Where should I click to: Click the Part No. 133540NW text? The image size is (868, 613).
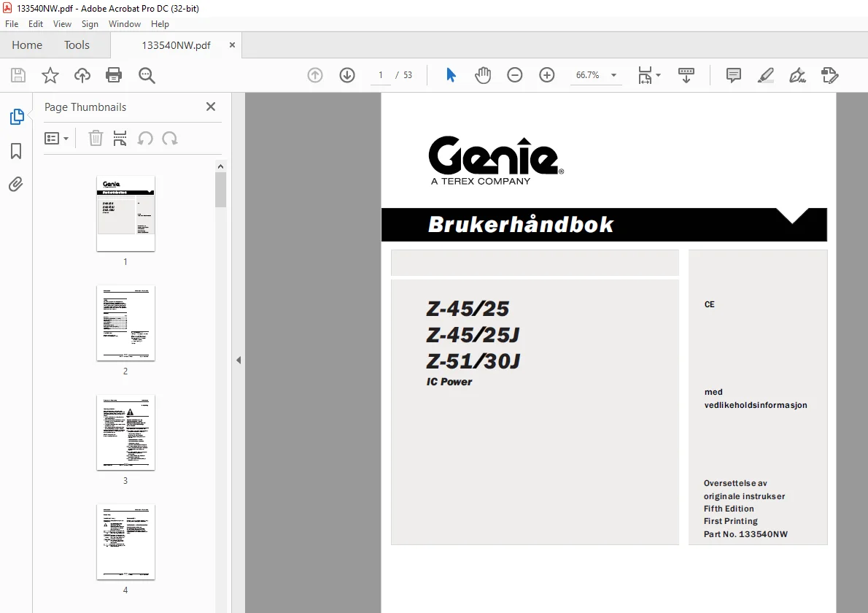coord(745,534)
